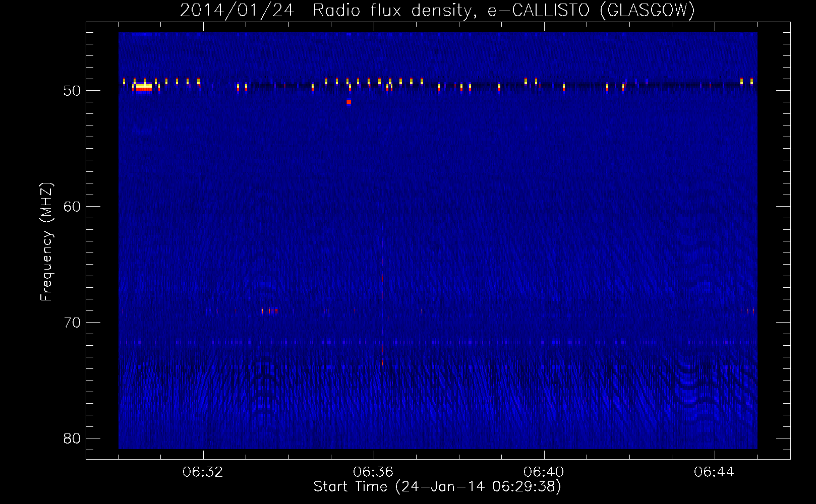The height and width of the screenshot is (504, 816).
Task: Select the 06:36 time tick label
Action: 374,472
